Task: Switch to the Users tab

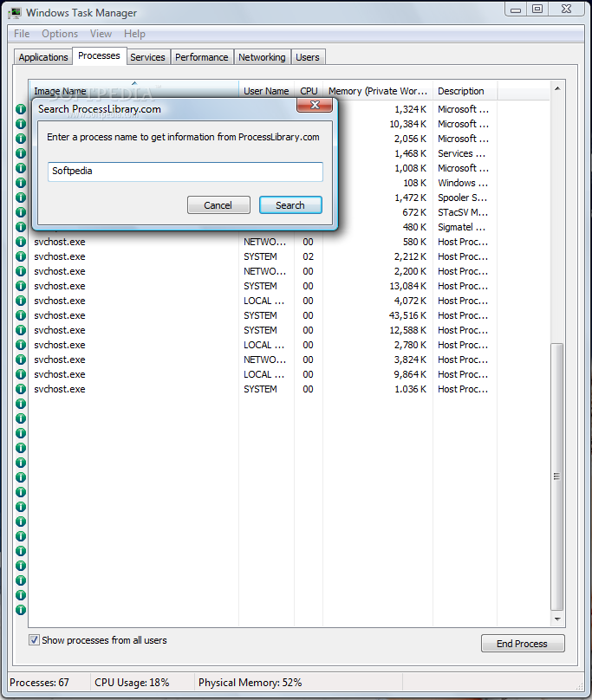Action: tap(308, 57)
